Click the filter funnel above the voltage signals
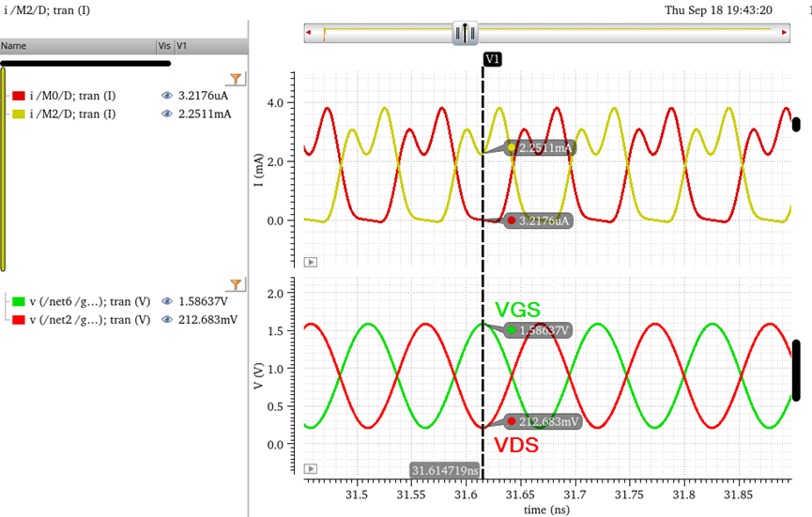Image resolution: width=812 pixels, height=517 pixels. click(236, 284)
